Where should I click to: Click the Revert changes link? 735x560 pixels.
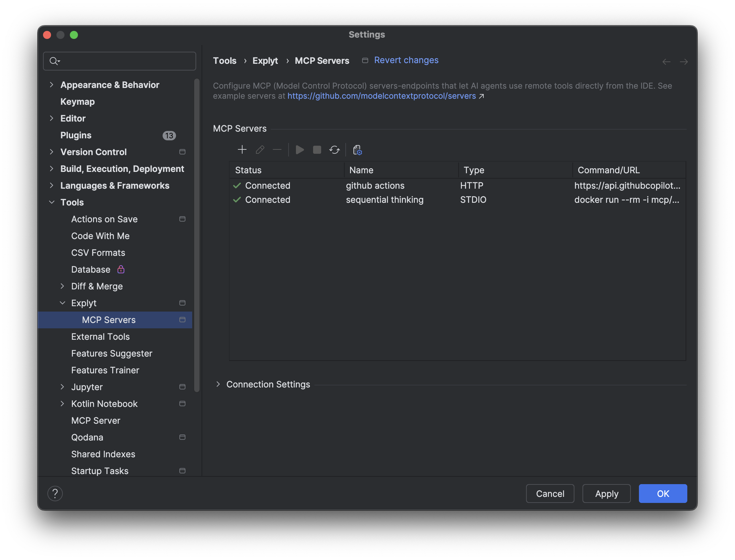(406, 60)
